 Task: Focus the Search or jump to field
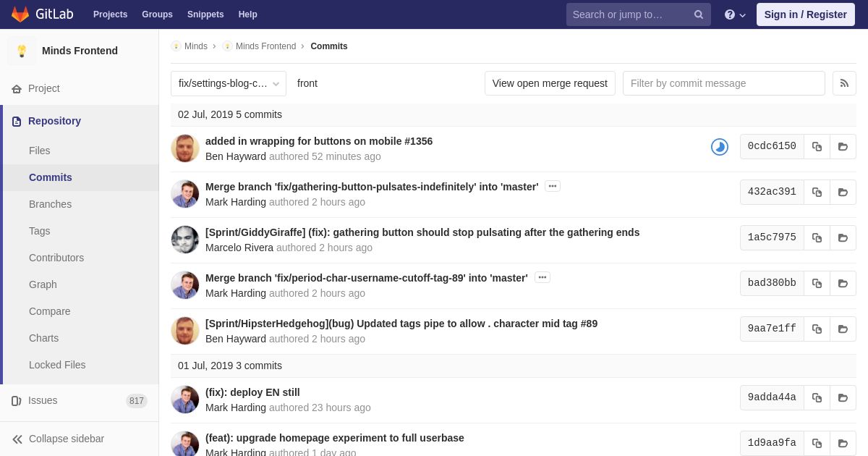[639, 14]
